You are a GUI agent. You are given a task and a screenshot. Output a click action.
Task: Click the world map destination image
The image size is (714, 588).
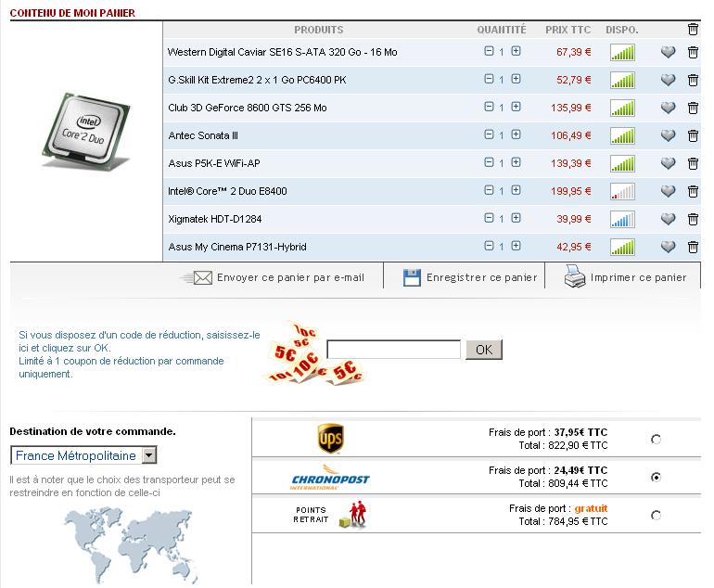132,545
